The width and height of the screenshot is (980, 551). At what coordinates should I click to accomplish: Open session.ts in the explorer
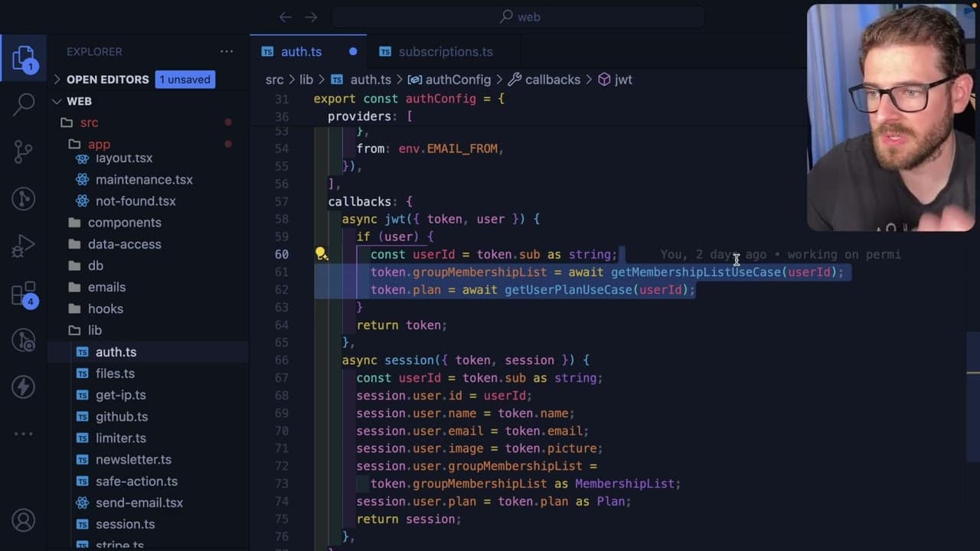coord(125,524)
